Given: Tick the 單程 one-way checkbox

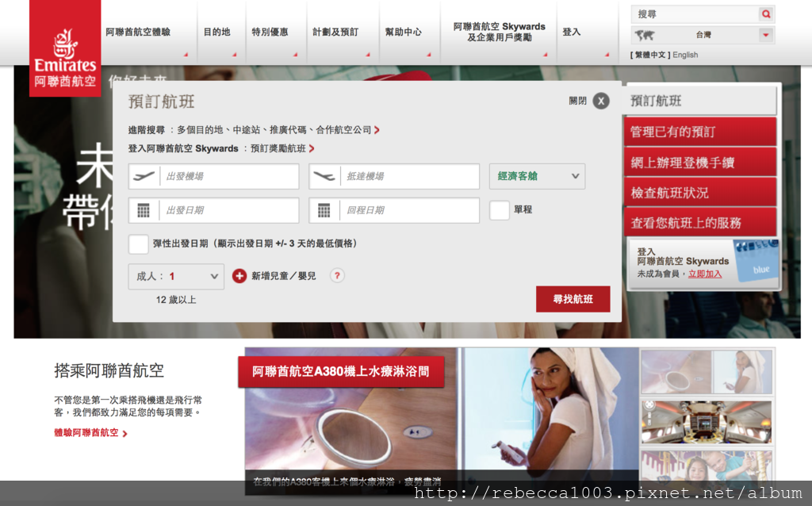Looking at the screenshot, I should point(500,209).
